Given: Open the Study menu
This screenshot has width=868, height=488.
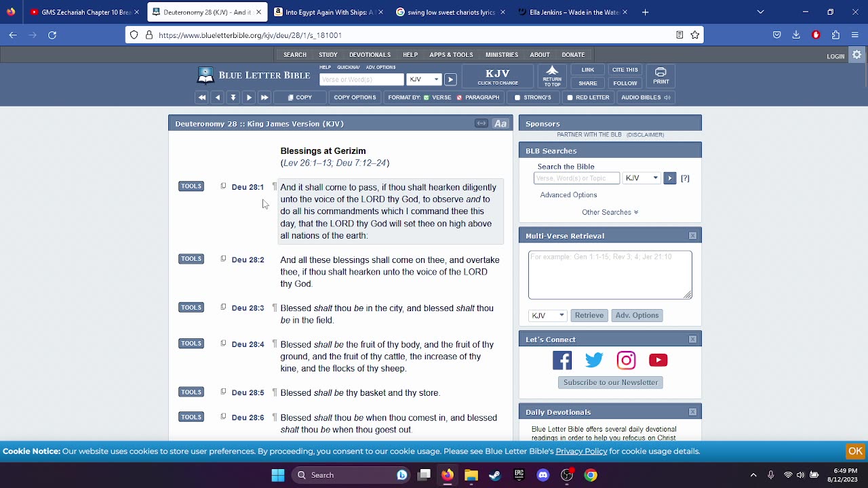Looking at the screenshot, I should coord(328,55).
